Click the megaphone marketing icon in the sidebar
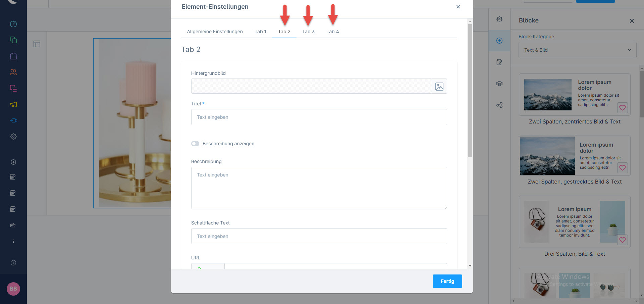 13,104
